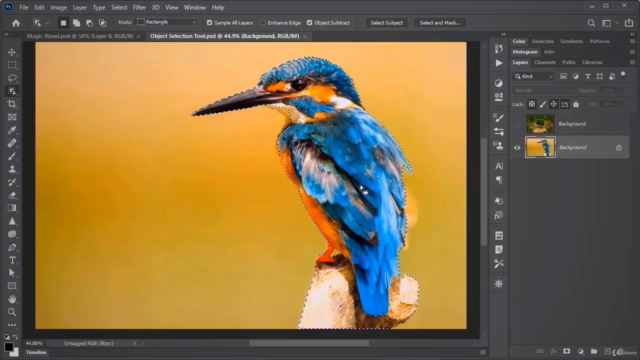Select the Hand tool

click(12, 299)
